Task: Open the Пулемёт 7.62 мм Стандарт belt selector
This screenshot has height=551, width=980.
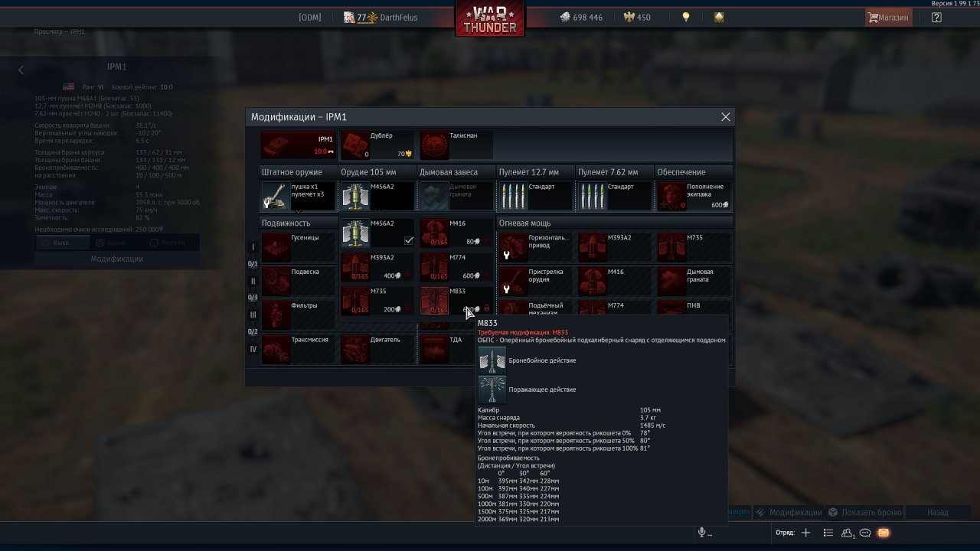Action: click(x=615, y=196)
